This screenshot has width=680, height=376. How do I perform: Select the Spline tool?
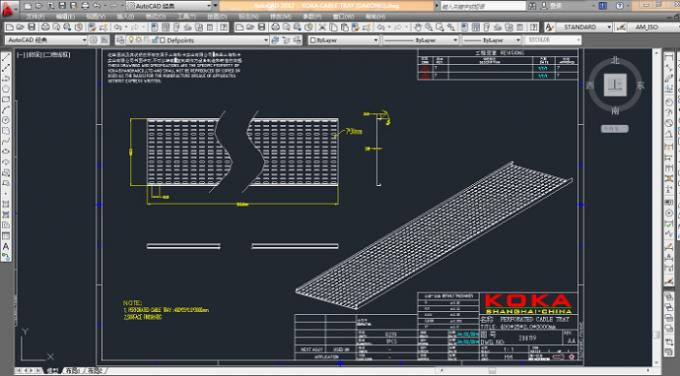[6, 141]
